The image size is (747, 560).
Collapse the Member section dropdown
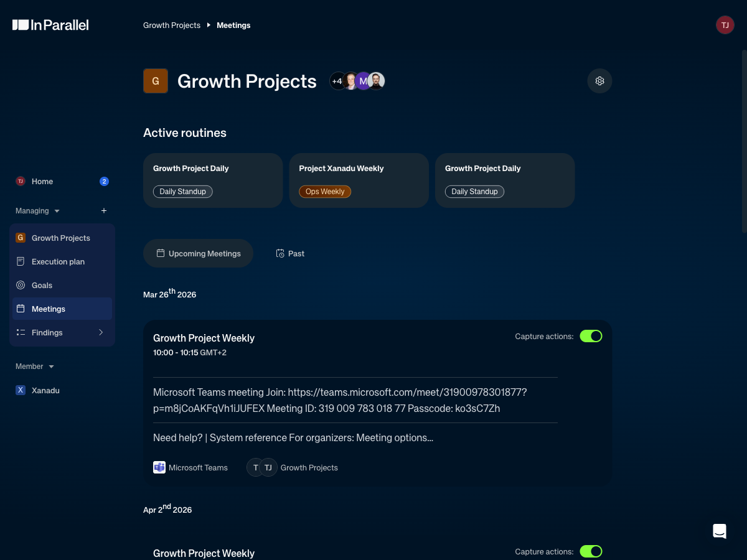[51, 366]
